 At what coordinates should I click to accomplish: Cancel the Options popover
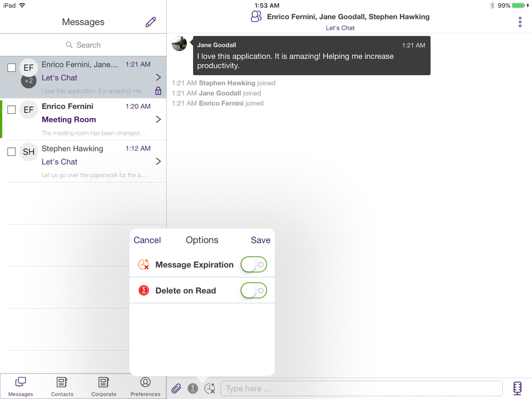[x=147, y=240]
